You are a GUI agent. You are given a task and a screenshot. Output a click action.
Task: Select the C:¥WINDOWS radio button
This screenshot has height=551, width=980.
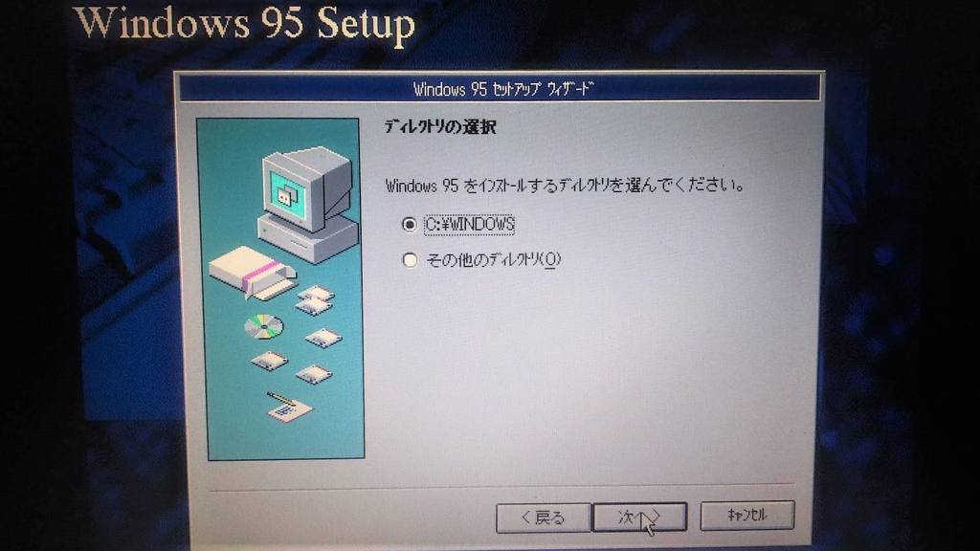(x=410, y=224)
